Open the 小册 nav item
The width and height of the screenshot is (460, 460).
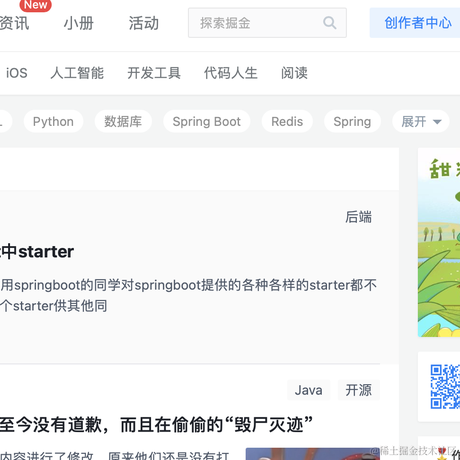click(x=79, y=23)
